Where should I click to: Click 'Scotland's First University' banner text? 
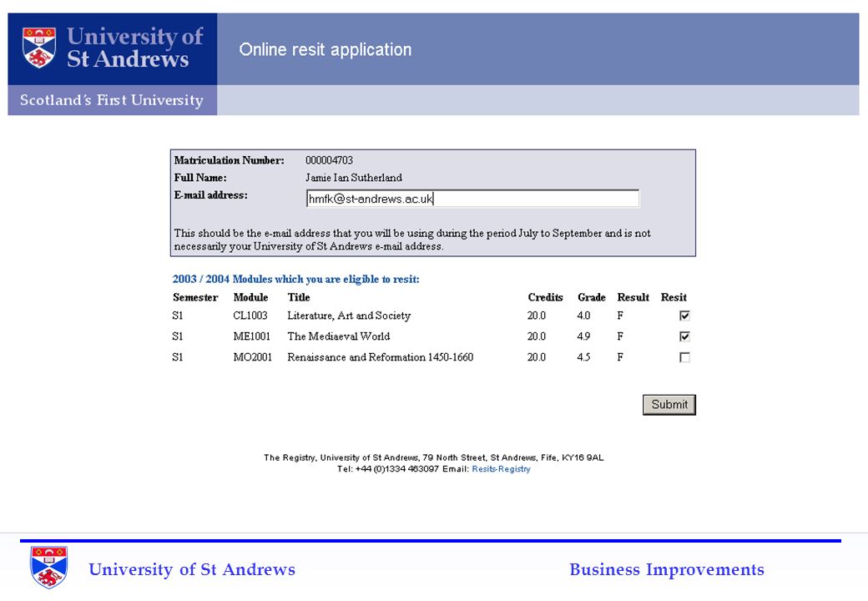coord(112,100)
